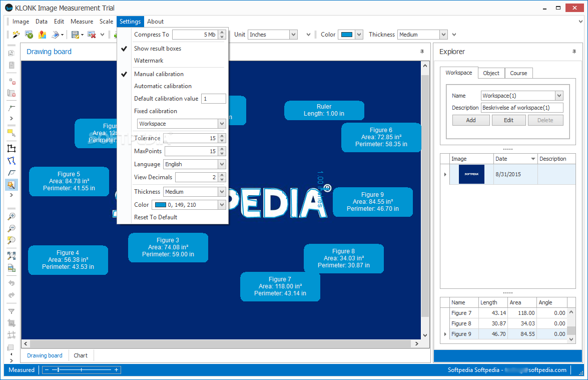Viewport: 588px width, 380px height.
Task: Click the zoom slider plus button
Action: 116,370
